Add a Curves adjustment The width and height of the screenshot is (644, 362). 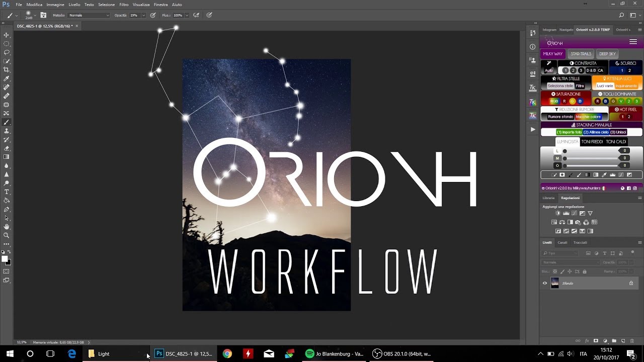tap(574, 213)
